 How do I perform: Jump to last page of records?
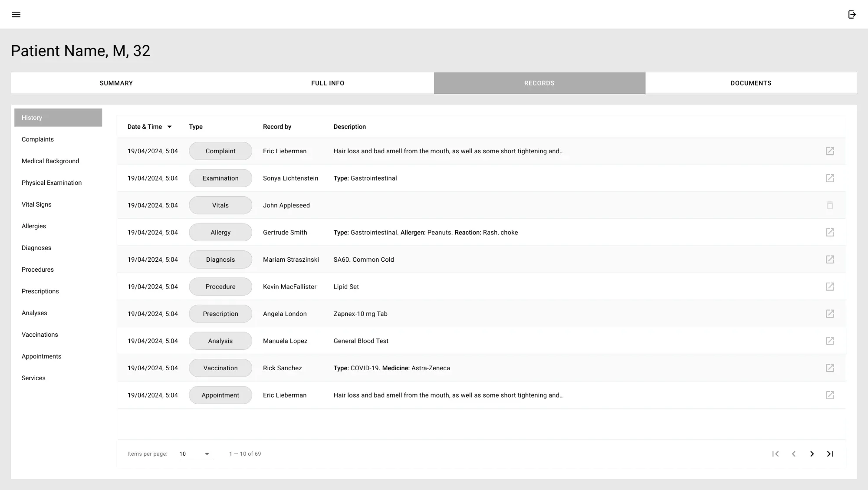point(830,454)
